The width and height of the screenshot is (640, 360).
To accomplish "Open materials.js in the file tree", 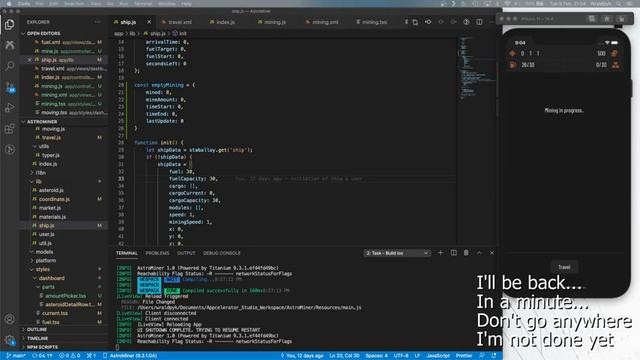I will coord(63,217).
